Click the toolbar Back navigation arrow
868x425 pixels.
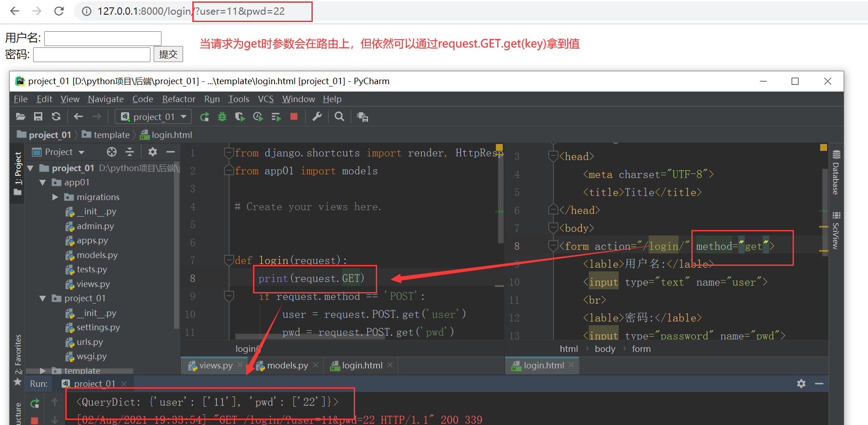click(79, 116)
